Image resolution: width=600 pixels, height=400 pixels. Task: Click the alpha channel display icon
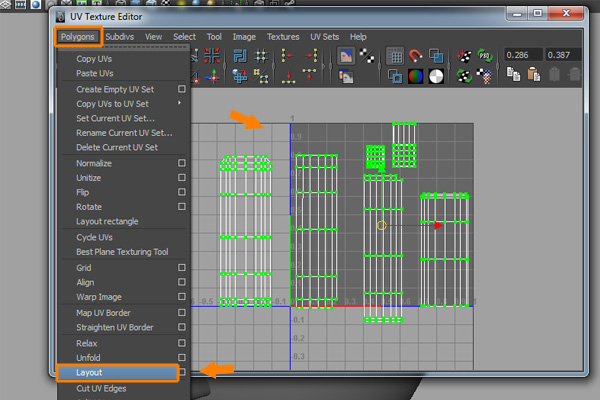click(438, 76)
